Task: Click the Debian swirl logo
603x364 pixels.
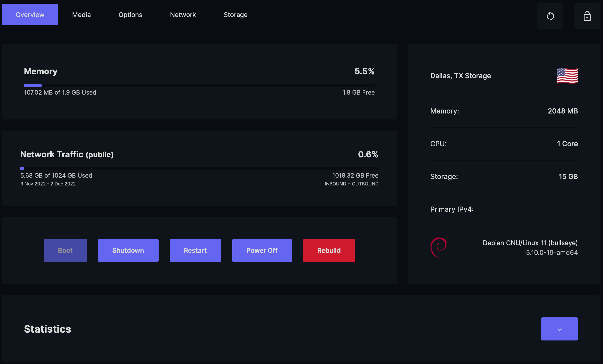Action: point(439,247)
